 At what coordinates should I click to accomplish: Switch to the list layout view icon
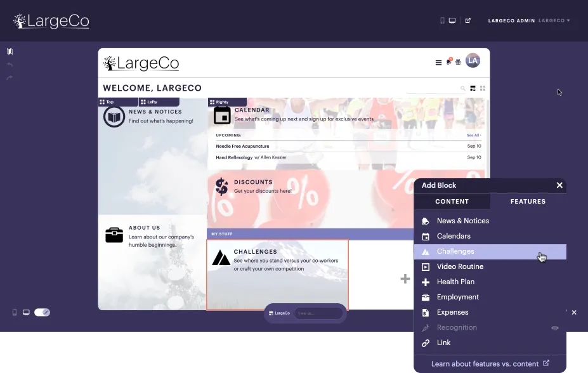[473, 88]
